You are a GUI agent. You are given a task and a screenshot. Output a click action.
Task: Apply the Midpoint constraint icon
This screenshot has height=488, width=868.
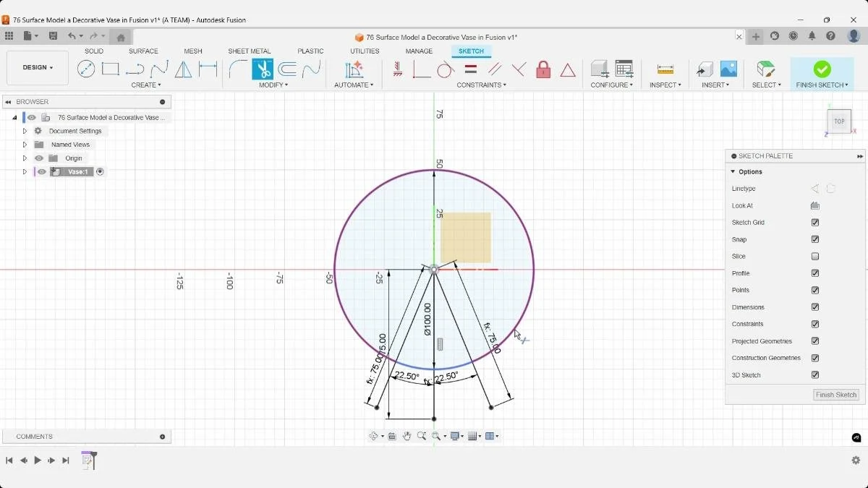519,69
